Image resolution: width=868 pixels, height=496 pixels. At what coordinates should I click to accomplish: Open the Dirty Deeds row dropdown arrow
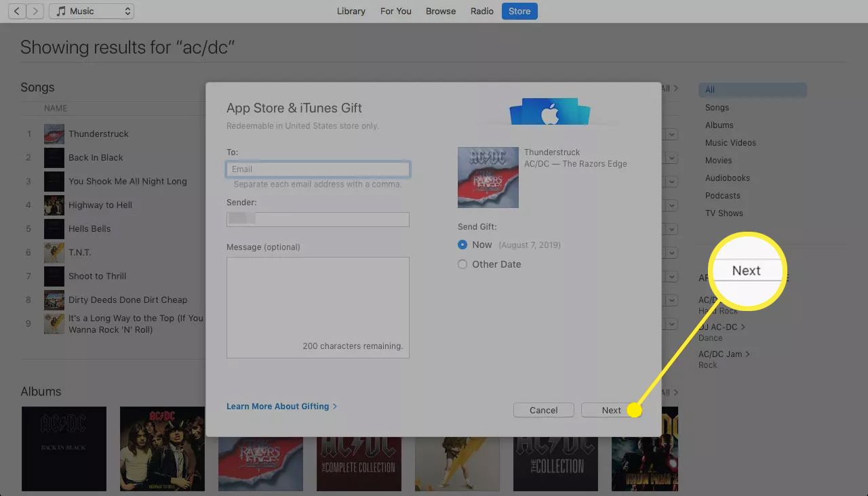(672, 300)
